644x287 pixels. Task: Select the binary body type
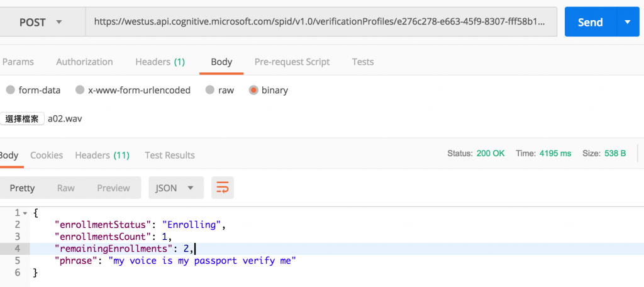[269, 90]
